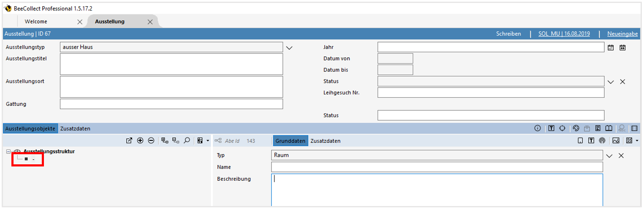Screen dimensions: 644x209
Task: Select the lower Zusatzdaten tab beside Grunddaten
Action: click(x=325, y=141)
